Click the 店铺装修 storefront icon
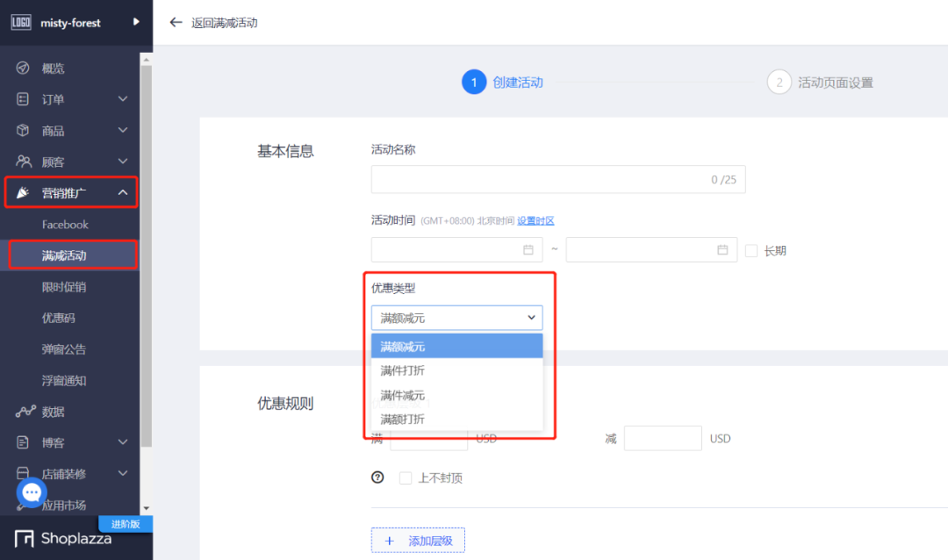 pyautogui.click(x=22, y=473)
